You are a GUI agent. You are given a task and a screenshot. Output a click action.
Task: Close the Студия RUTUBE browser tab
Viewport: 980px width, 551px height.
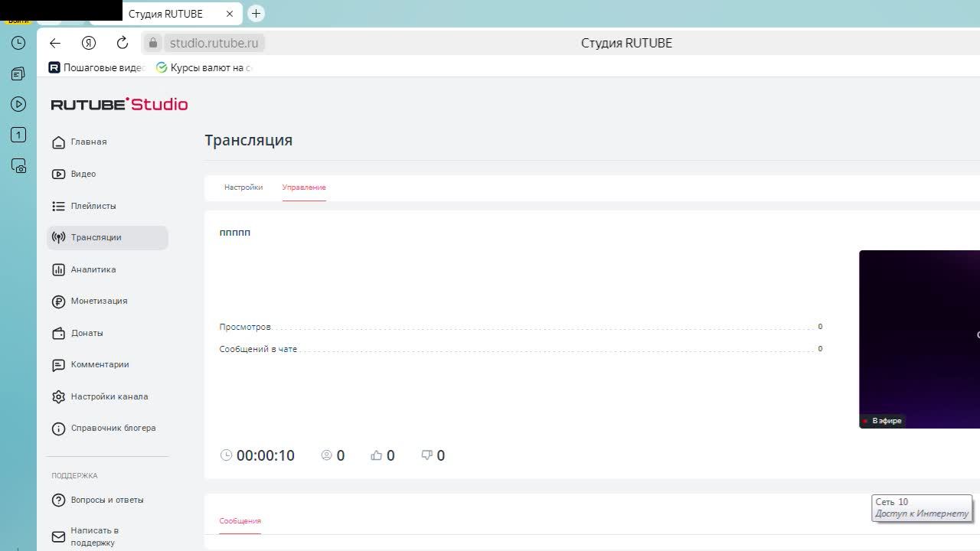pos(230,14)
